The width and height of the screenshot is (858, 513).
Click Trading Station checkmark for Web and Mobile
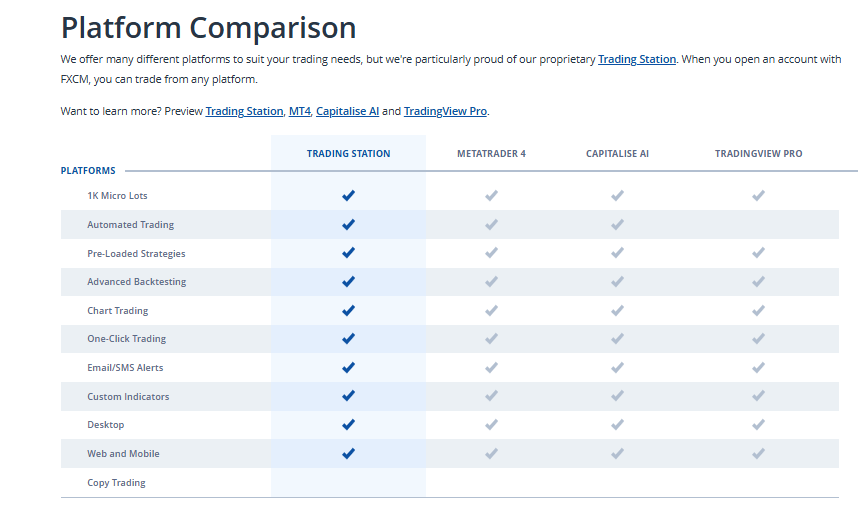349,453
